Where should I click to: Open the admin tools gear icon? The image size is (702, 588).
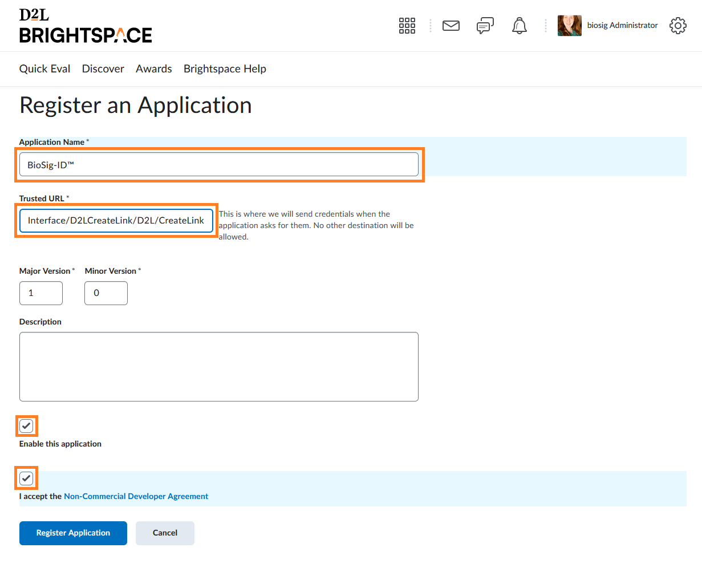point(678,26)
